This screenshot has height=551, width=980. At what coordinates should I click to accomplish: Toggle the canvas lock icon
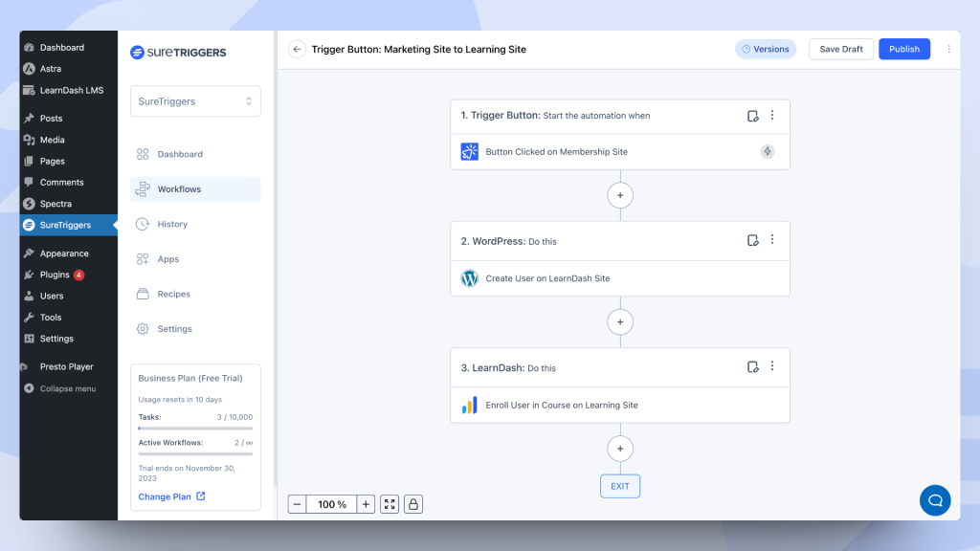pyautogui.click(x=412, y=504)
